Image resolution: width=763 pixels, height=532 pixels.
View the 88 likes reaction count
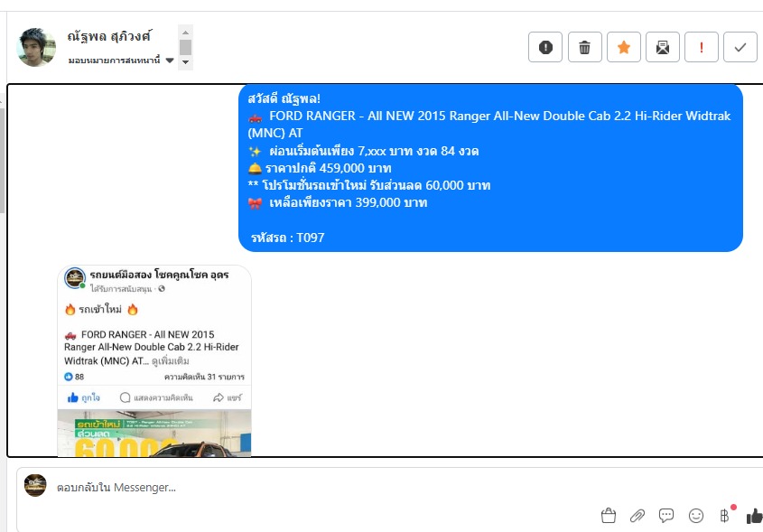(74, 377)
